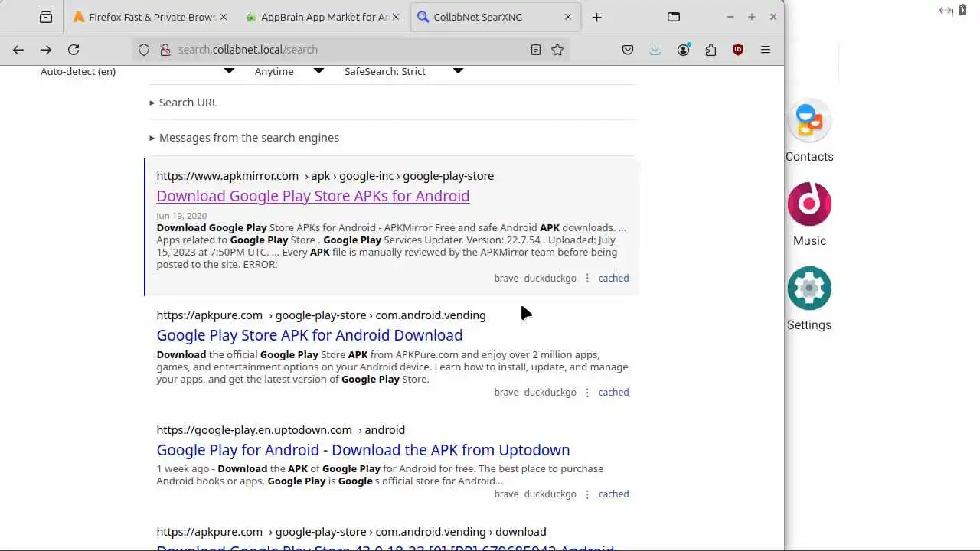Open the extensions puzzle icon
Screen dimensions: 980x551
[x=710, y=50]
